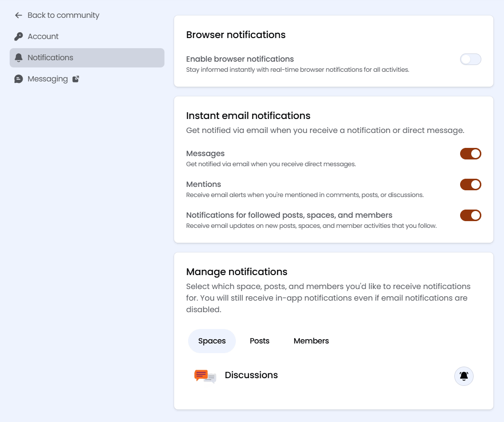Viewport: 504px width, 422px height.
Task: Click 'Receive email alerts when you're mentioned' text
Action: point(305,195)
